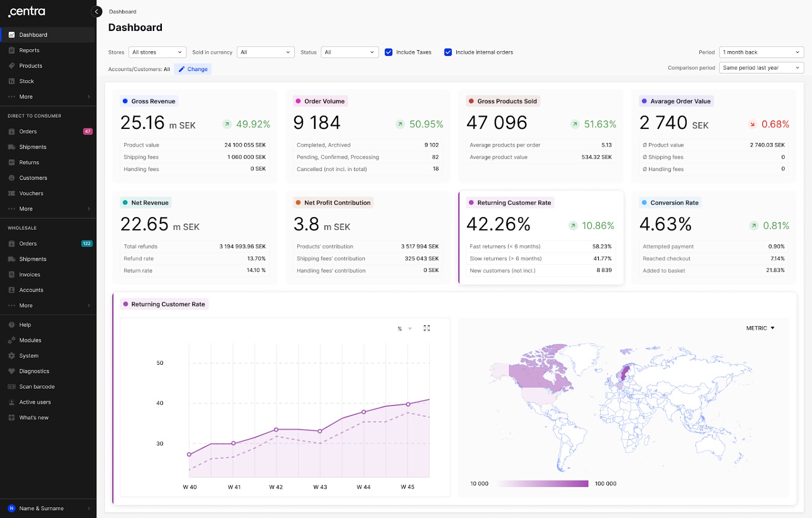Click the What's new icon
Image resolution: width=812 pixels, height=518 pixels.
pos(12,418)
